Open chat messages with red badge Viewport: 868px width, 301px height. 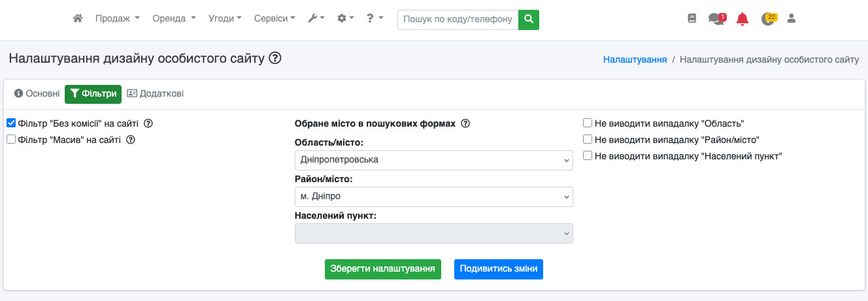click(x=716, y=19)
